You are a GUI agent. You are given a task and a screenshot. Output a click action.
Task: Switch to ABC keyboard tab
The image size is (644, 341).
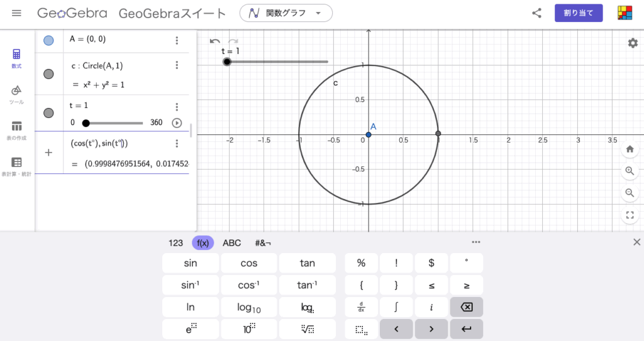point(231,243)
